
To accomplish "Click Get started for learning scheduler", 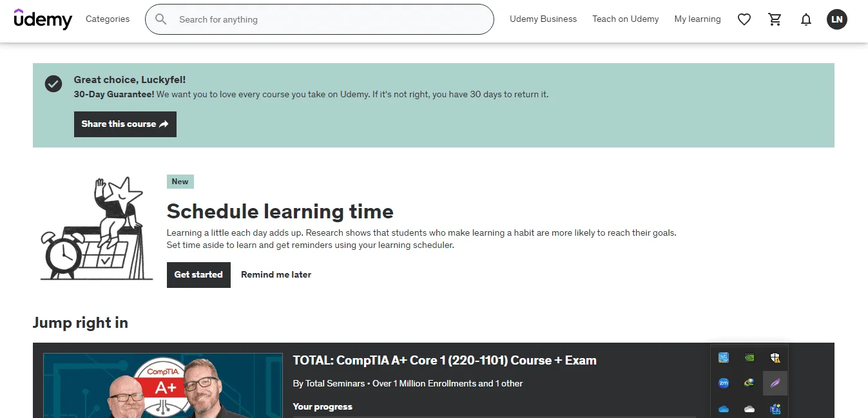I will tap(198, 275).
